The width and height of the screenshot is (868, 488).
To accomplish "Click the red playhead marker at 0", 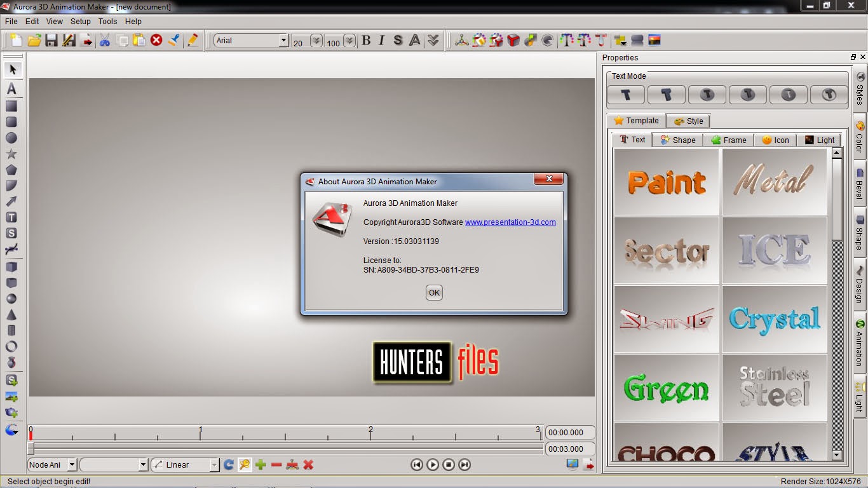I will click(x=31, y=435).
